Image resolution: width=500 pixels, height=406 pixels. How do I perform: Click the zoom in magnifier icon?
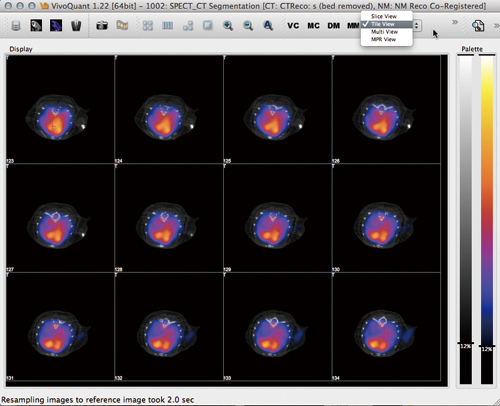pos(228,26)
